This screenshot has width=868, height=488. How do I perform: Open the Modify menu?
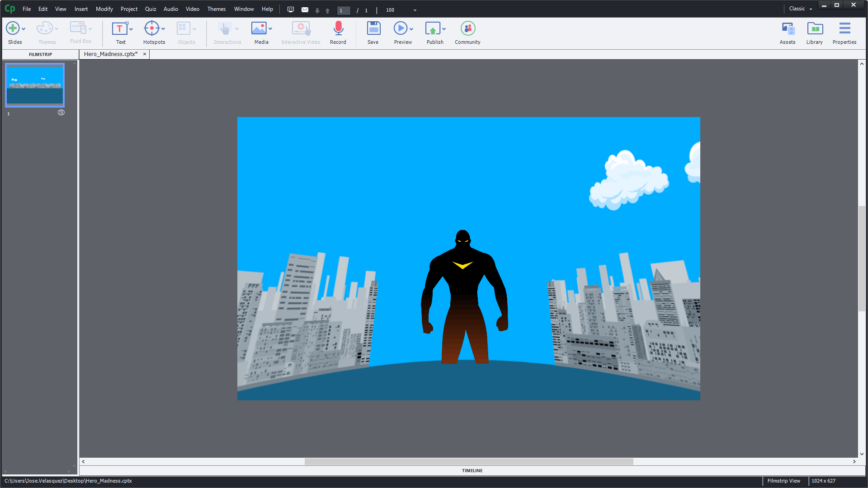pos(104,9)
